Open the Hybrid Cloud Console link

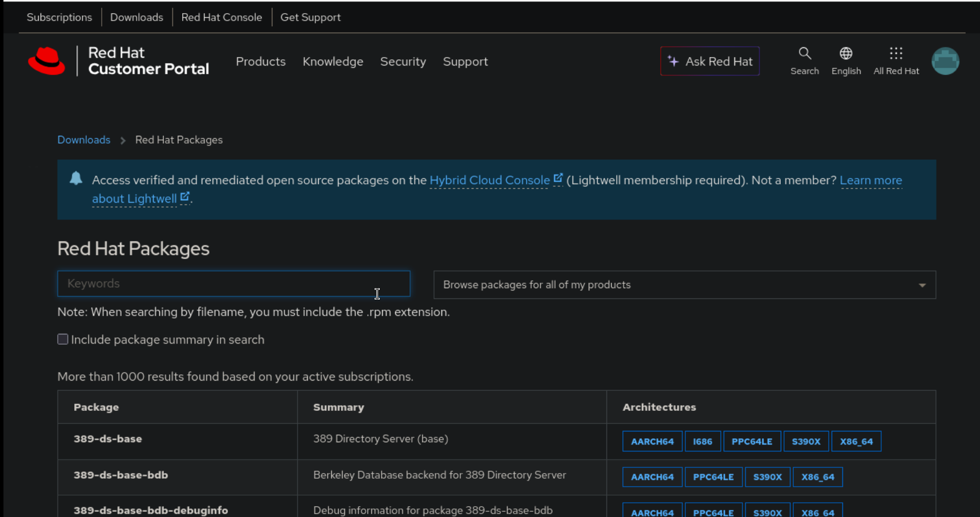click(x=489, y=180)
